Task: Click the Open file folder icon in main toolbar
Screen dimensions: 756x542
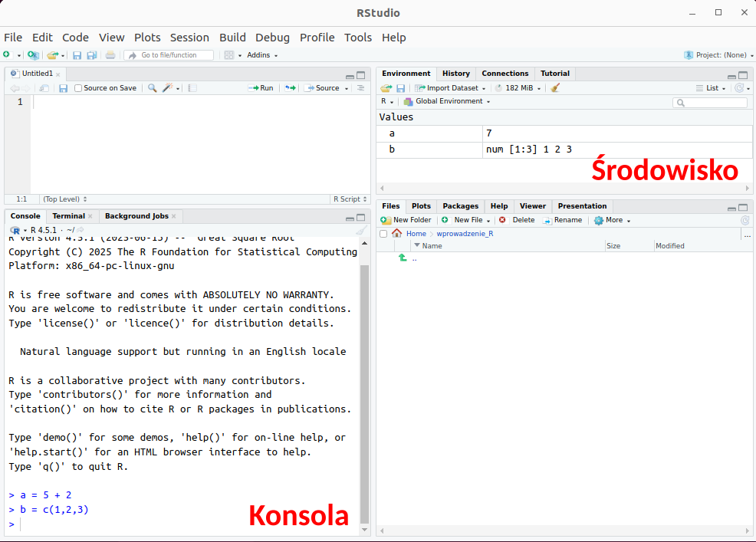Action: [52, 55]
